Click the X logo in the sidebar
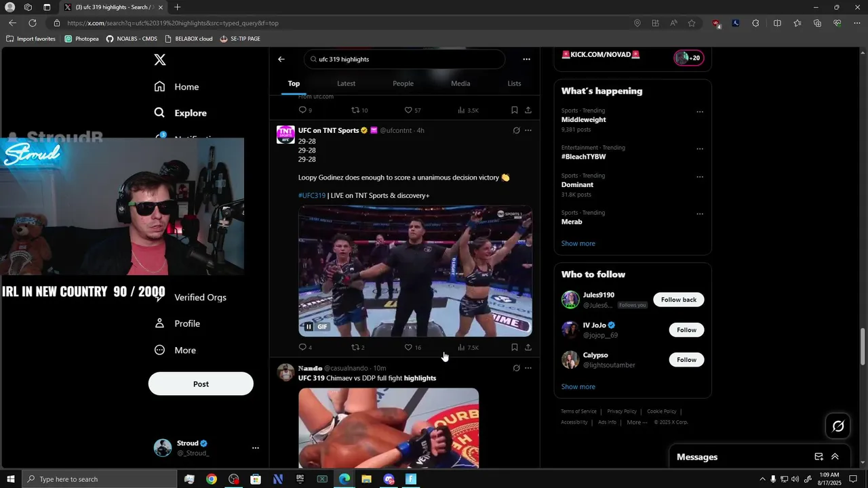The height and width of the screenshot is (488, 868). (160, 60)
